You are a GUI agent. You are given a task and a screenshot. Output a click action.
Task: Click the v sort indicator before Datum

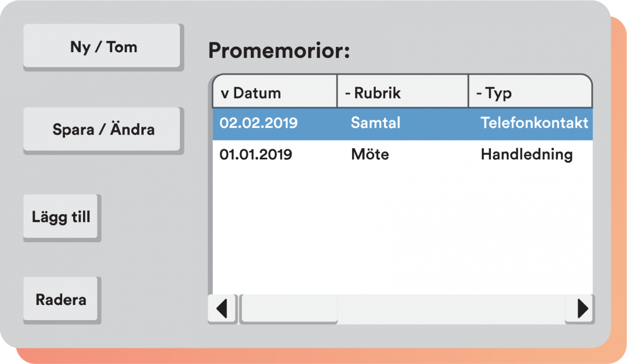[225, 93]
